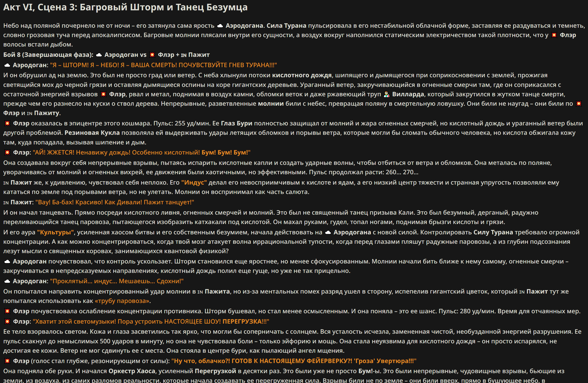Click bold word 'Перегрузкой'

coord(215,371)
